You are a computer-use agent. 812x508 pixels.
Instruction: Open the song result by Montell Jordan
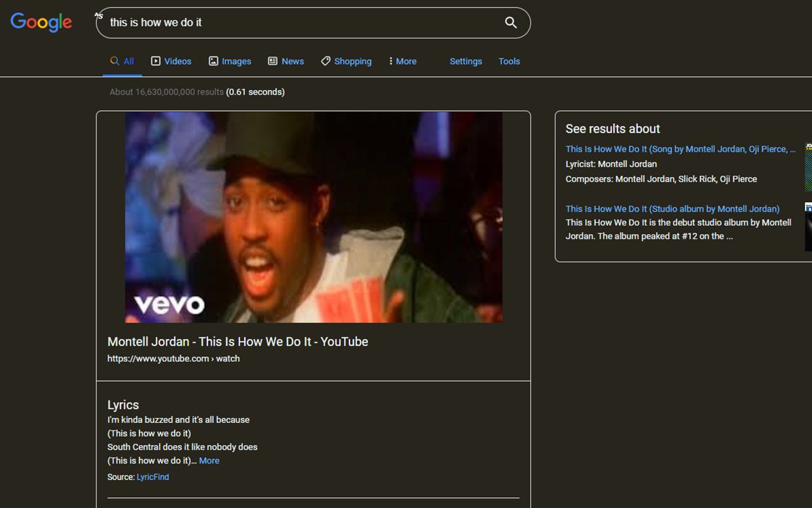pos(680,149)
